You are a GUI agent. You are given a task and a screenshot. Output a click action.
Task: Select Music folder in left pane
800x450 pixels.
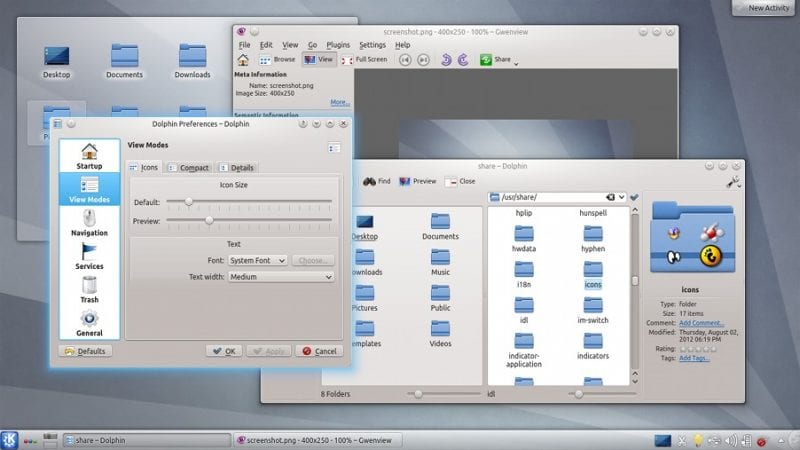pyautogui.click(x=440, y=263)
